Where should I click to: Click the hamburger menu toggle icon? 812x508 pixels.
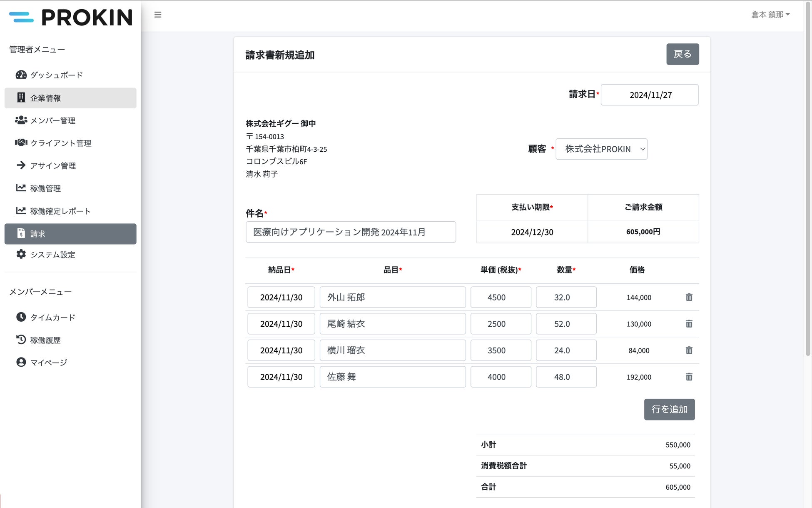[x=157, y=15]
